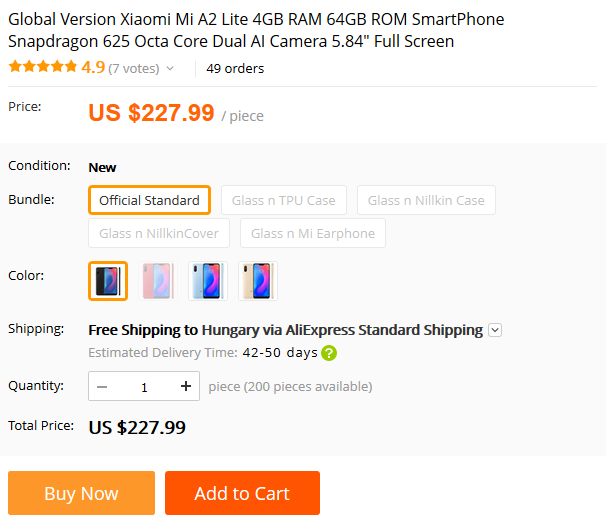
Task: Click the Add to Cart button
Action: click(x=242, y=493)
